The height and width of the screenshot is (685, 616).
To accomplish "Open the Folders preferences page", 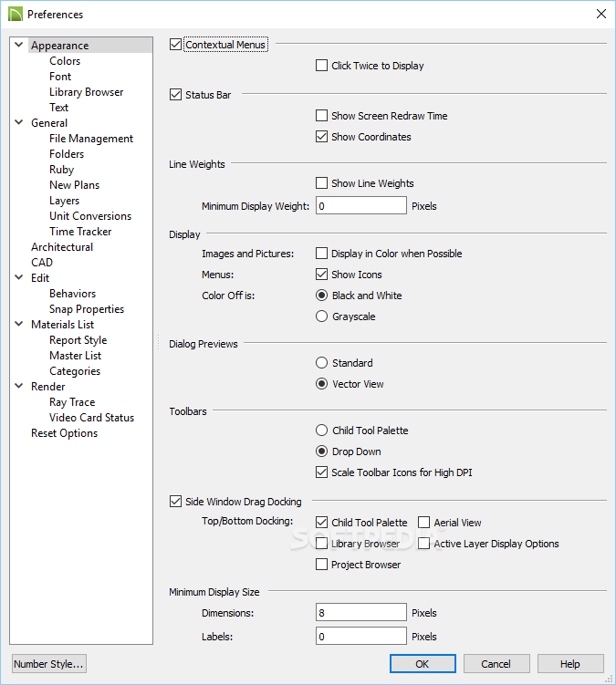I will click(67, 154).
